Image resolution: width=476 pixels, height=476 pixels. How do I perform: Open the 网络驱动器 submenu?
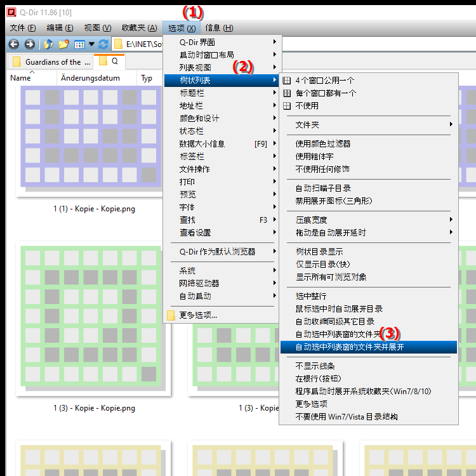[x=221, y=284]
